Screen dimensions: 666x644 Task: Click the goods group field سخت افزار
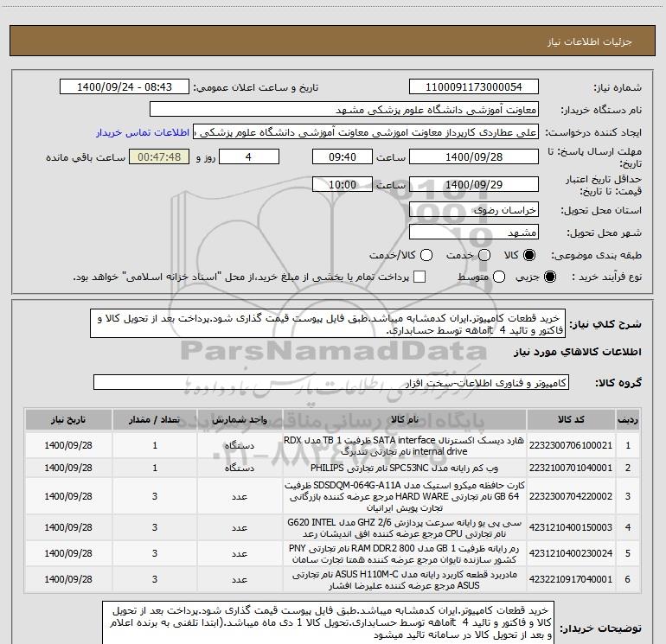coord(331,382)
